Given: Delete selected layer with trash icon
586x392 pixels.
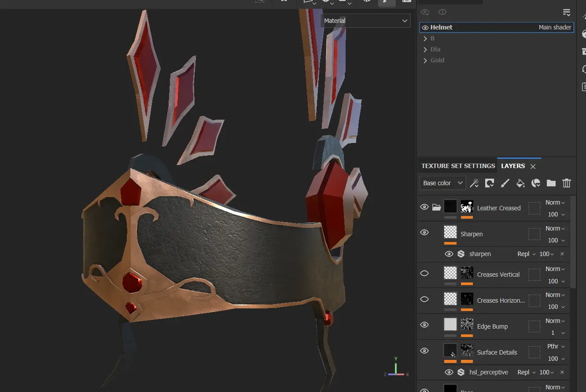Looking at the screenshot, I should pyautogui.click(x=567, y=183).
